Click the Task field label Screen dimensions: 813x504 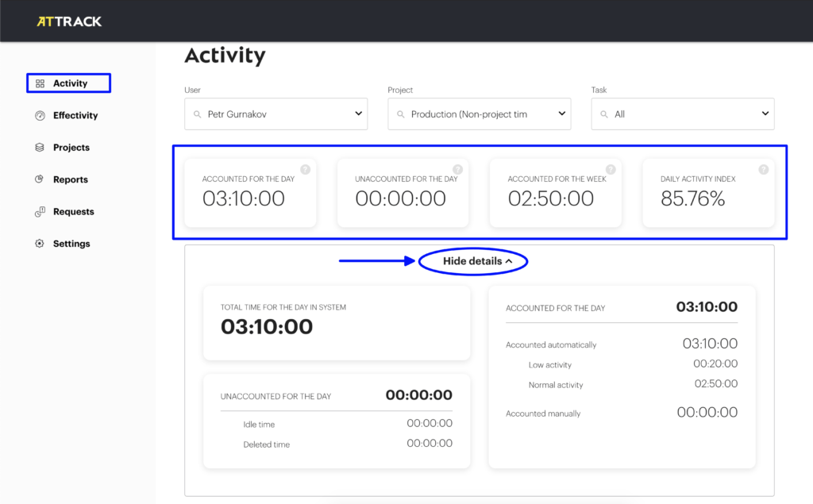(599, 90)
